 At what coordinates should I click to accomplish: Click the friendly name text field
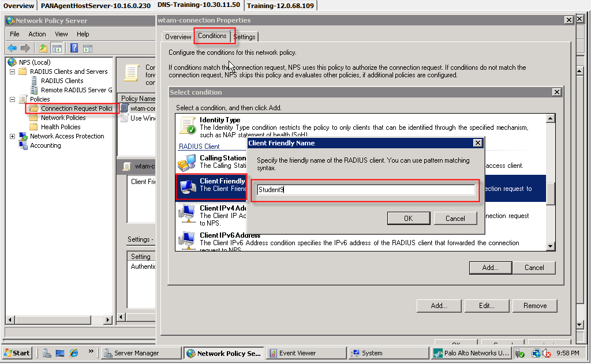click(x=366, y=190)
